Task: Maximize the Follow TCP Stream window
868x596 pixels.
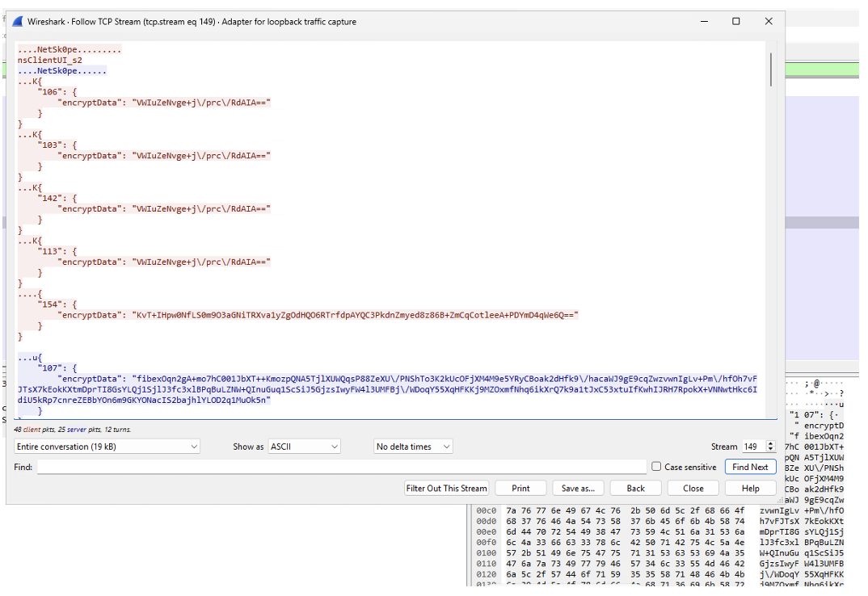Action: pyautogui.click(x=735, y=22)
